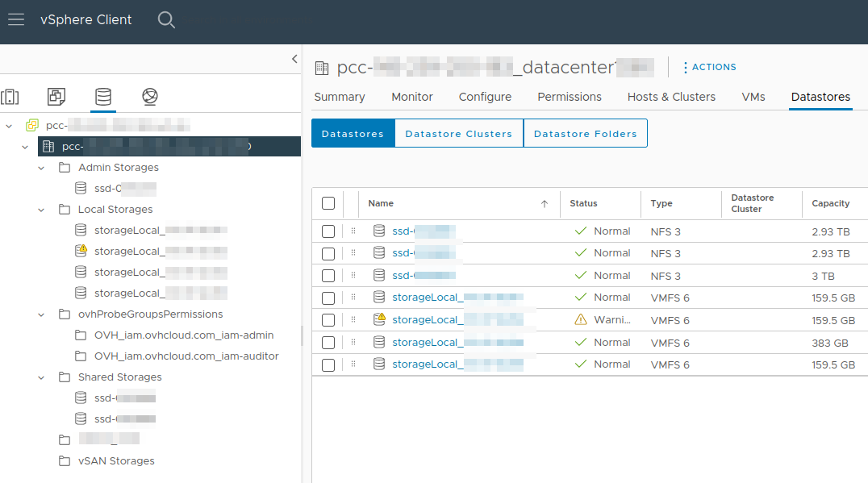Check the checkbox for the first ssd datastore row
868x483 pixels.
tap(328, 231)
